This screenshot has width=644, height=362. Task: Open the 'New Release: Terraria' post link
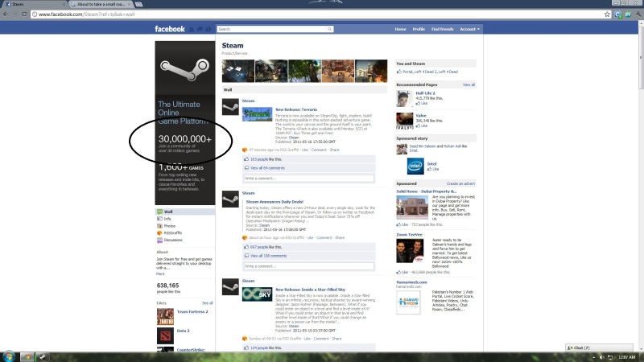click(x=296, y=109)
